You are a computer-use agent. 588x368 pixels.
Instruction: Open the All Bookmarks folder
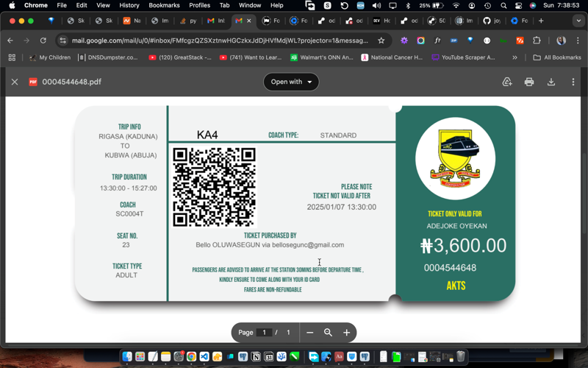557,57
